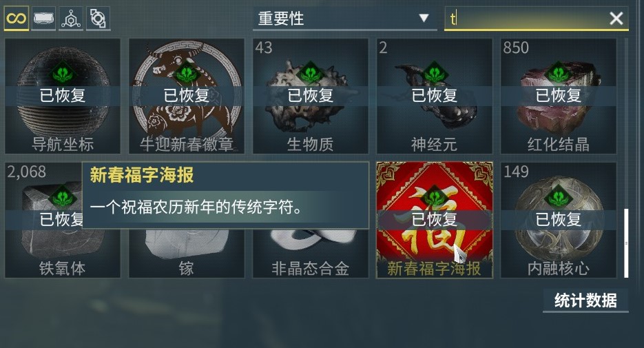
Task: Select the 神经元 item tile
Action: point(435,96)
